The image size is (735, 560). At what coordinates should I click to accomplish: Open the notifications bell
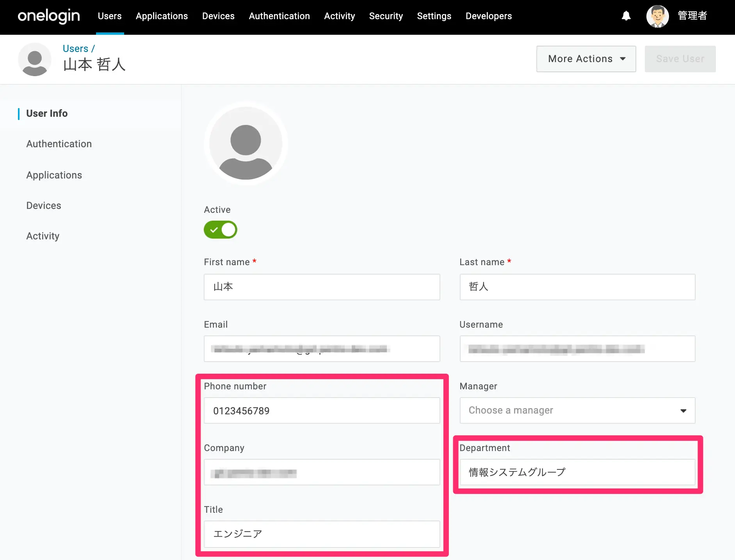coord(626,16)
